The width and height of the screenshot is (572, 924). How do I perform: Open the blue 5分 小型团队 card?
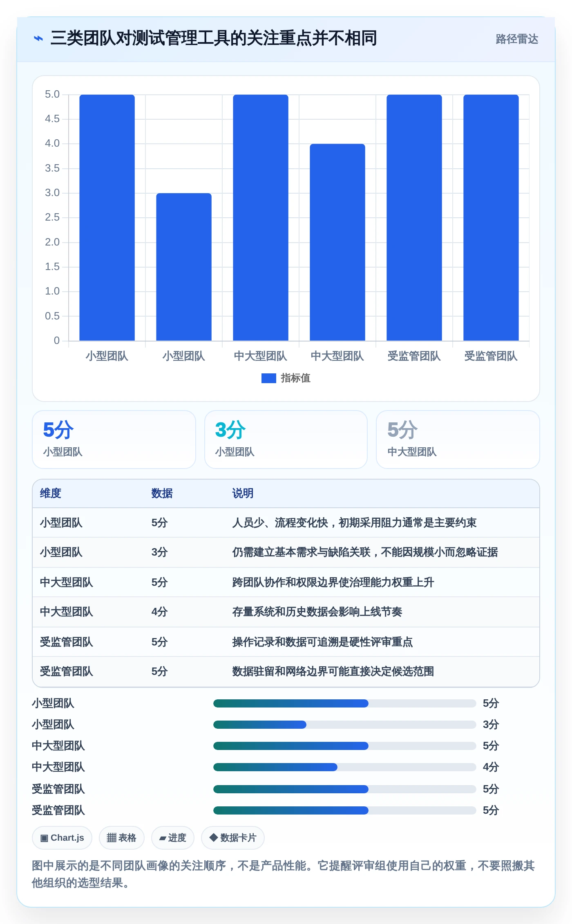click(114, 440)
